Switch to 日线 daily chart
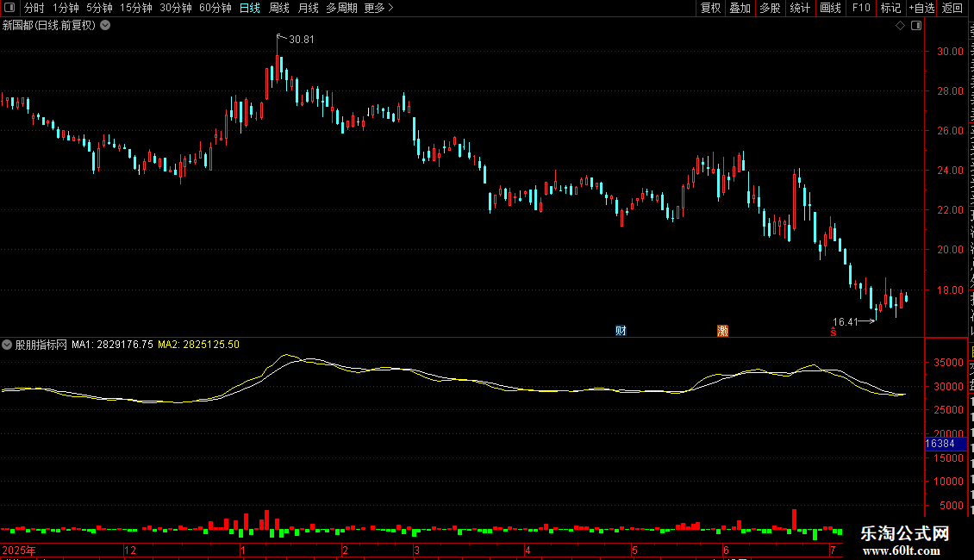The width and height of the screenshot is (974, 560). [250, 8]
